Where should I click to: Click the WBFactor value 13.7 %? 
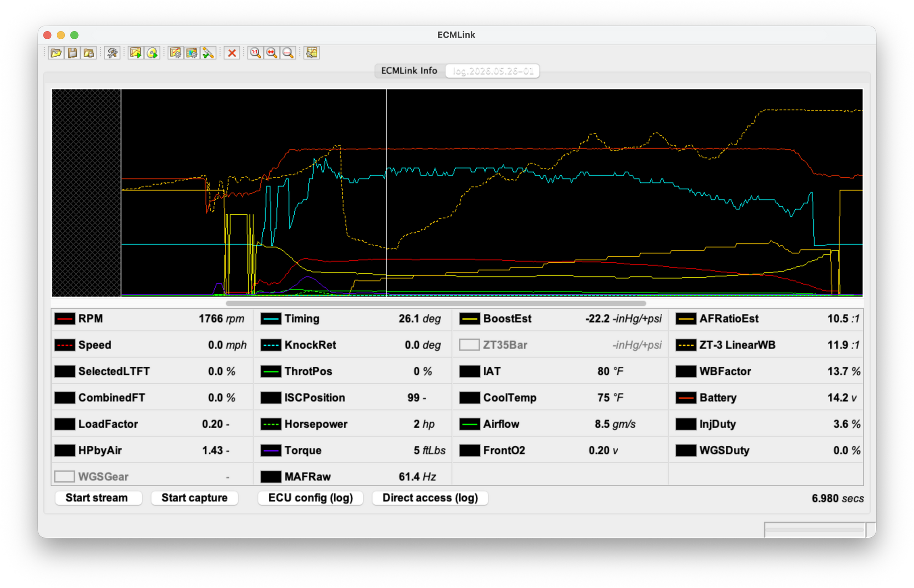tap(844, 371)
